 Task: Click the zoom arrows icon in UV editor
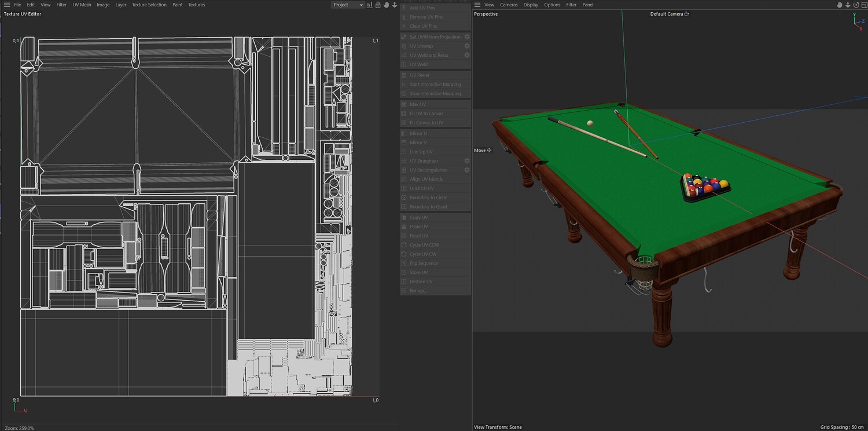tap(395, 5)
